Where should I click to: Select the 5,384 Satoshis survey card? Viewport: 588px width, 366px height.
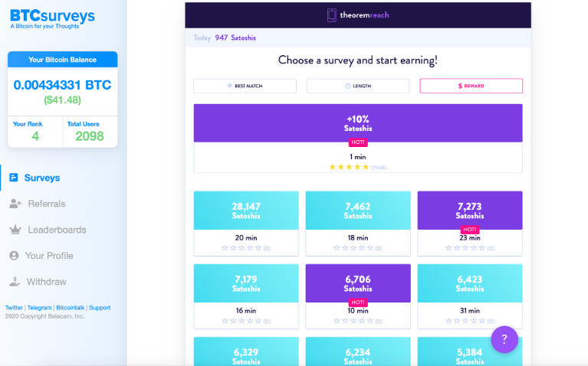pyautogui.click(x=470, y=351)
